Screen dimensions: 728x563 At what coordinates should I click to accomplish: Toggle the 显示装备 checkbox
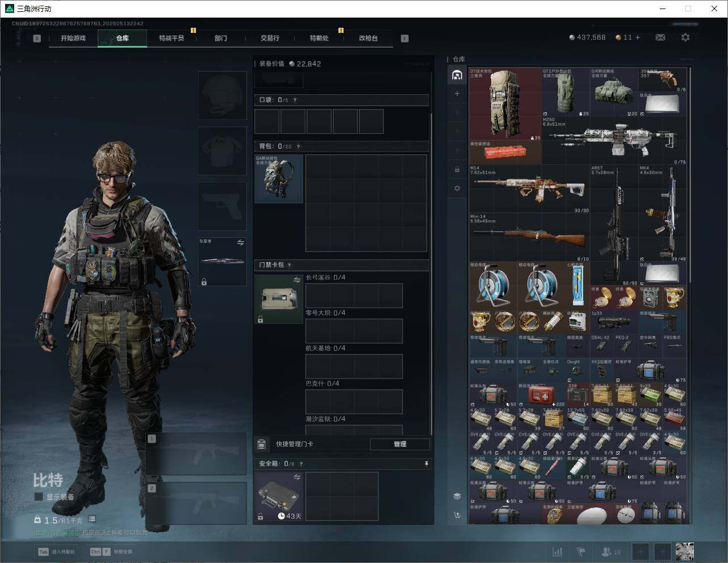tap(39, 497)
